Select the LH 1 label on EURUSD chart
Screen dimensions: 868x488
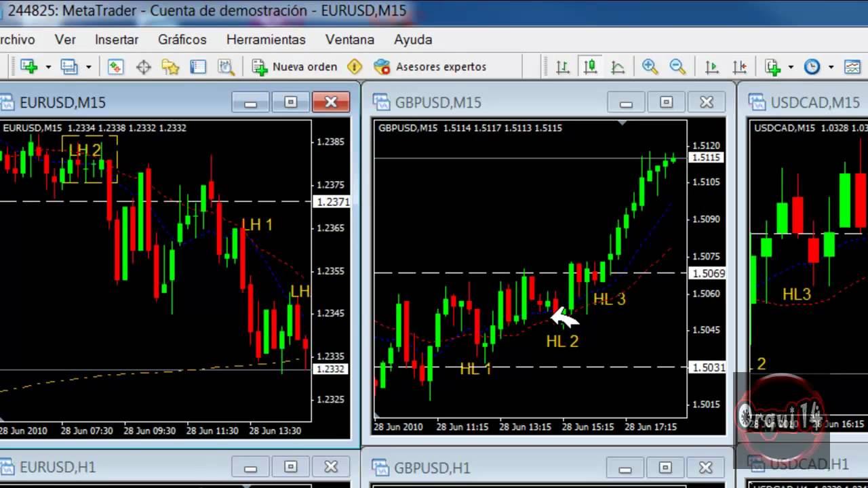click(257, 225)
